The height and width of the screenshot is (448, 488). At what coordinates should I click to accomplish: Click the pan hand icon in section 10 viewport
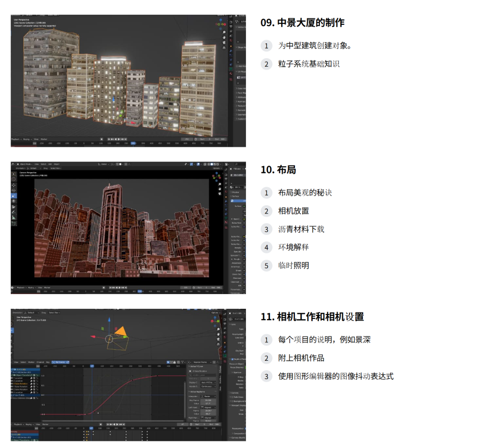[220, 189]
